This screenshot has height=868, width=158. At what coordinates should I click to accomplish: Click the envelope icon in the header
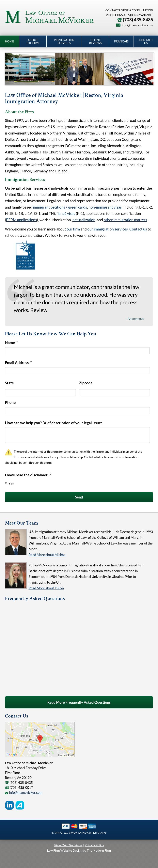pyautogui.click(x=118, y=25)
